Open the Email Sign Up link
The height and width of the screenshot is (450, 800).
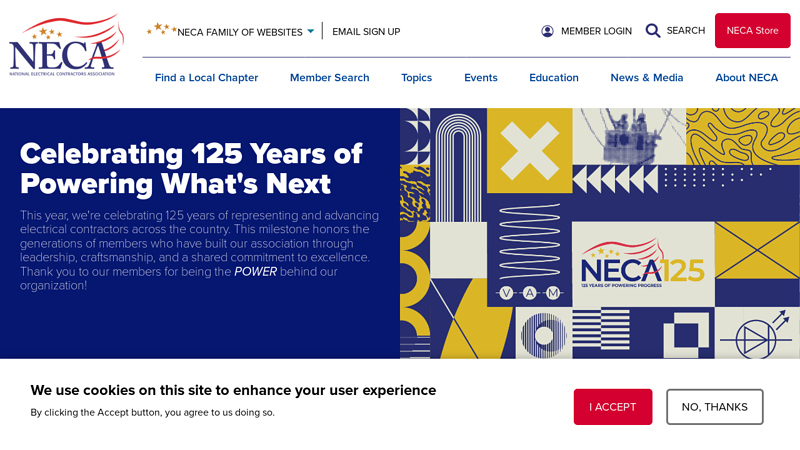pyautogui.click(x=366, y=32)
